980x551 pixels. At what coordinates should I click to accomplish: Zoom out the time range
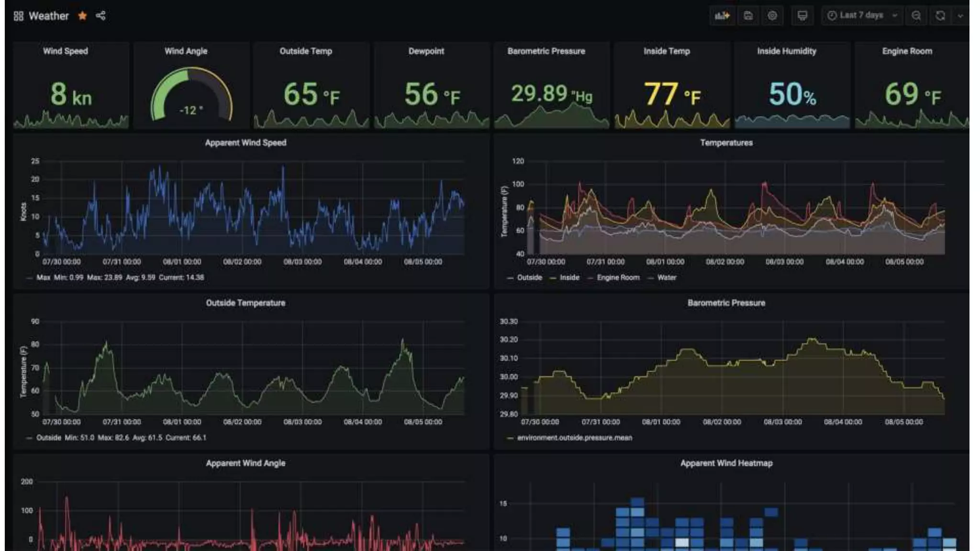[x=916, y=16]
